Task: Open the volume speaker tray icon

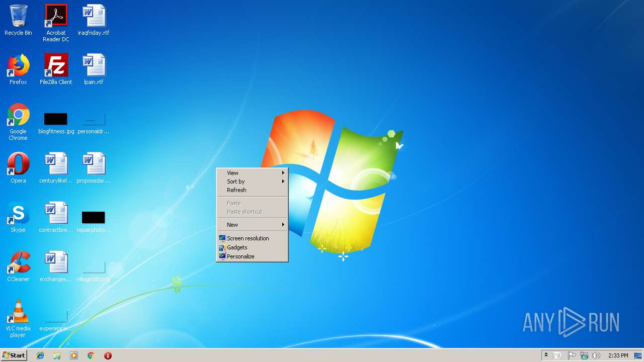Action: tap(596, 355)
